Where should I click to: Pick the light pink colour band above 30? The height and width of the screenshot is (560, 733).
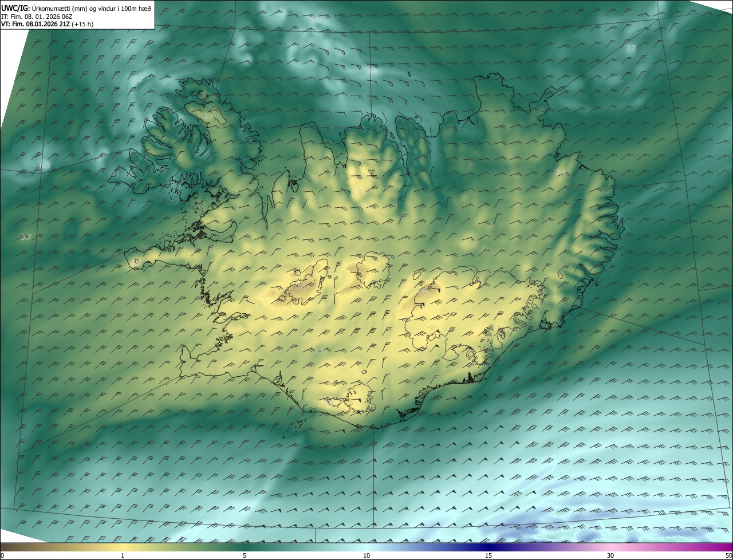pyautogui.click(x=610, y=547)
